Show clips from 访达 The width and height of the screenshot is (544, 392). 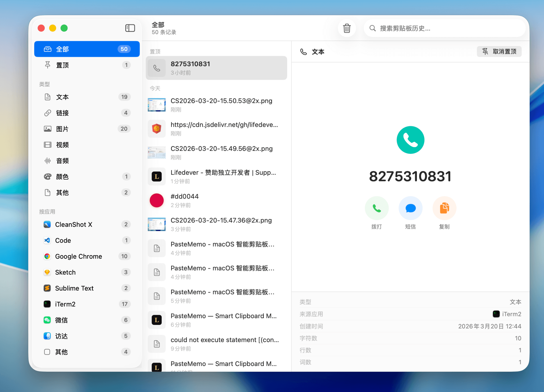(x=87, y=336)
